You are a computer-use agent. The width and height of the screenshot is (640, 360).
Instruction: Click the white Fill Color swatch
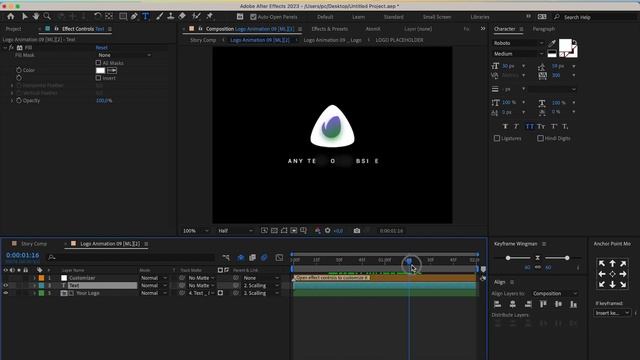coord(100,70)
